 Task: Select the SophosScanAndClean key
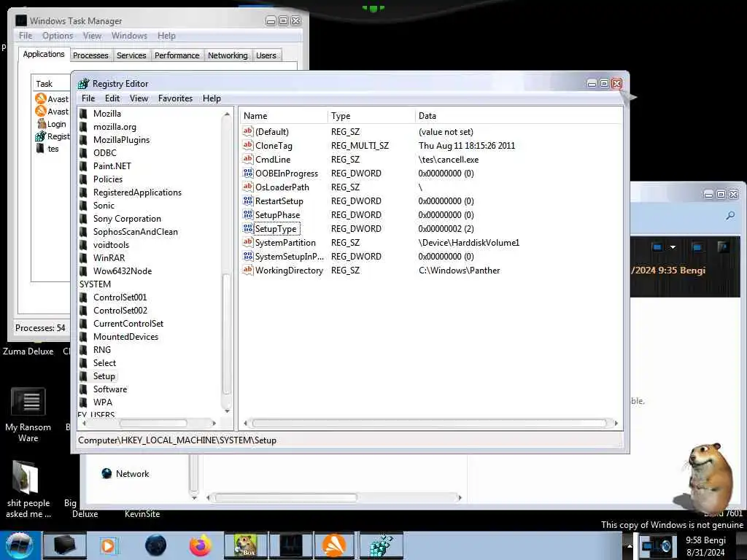click(x=135, y=231)
